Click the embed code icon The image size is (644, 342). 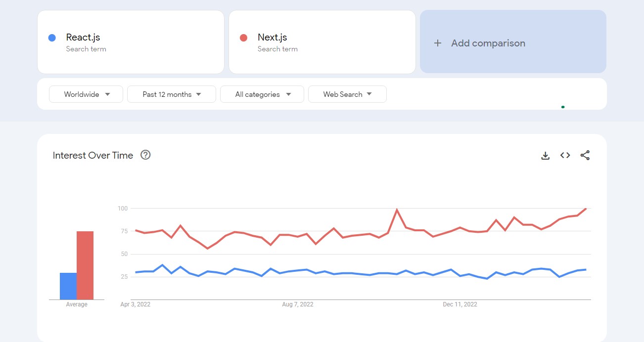(x=565, y=155)
